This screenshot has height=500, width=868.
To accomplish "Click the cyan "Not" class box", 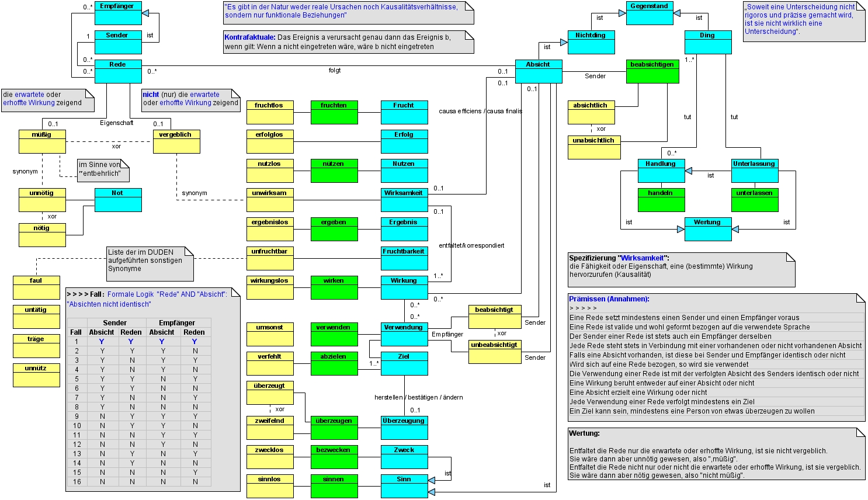I will pyautogui.click(x=118, y=200).
